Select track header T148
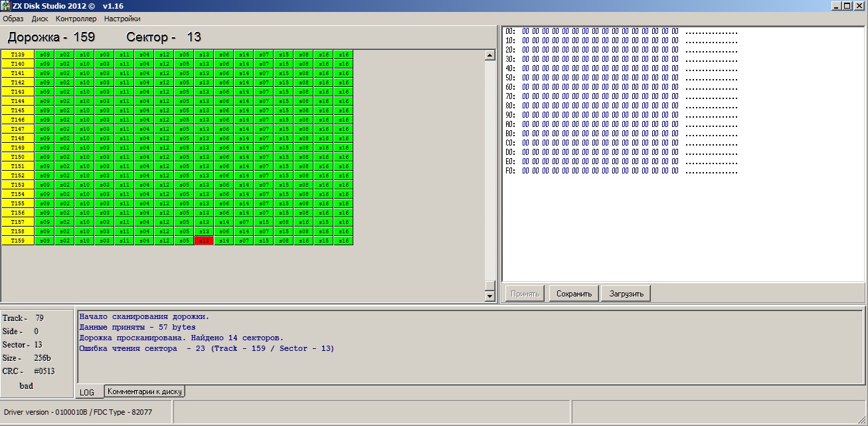868x426 pixels. [x=18, y=138]
